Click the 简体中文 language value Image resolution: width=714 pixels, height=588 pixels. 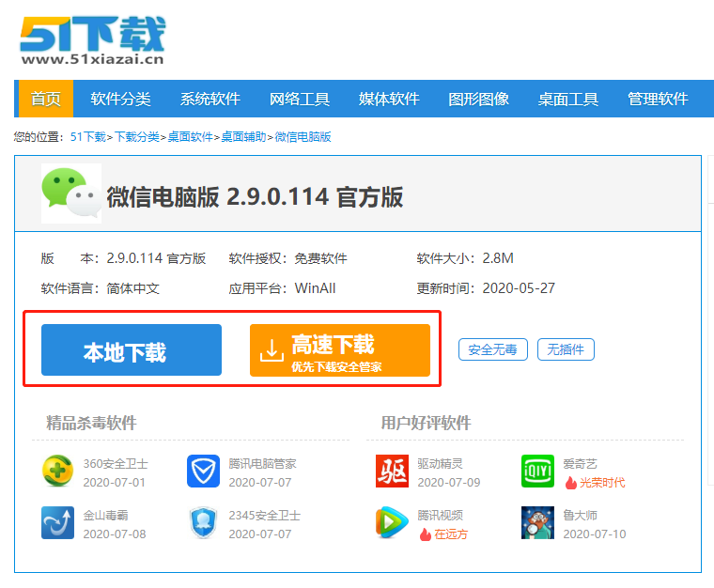pyautogui.click(x=133, y=288)
